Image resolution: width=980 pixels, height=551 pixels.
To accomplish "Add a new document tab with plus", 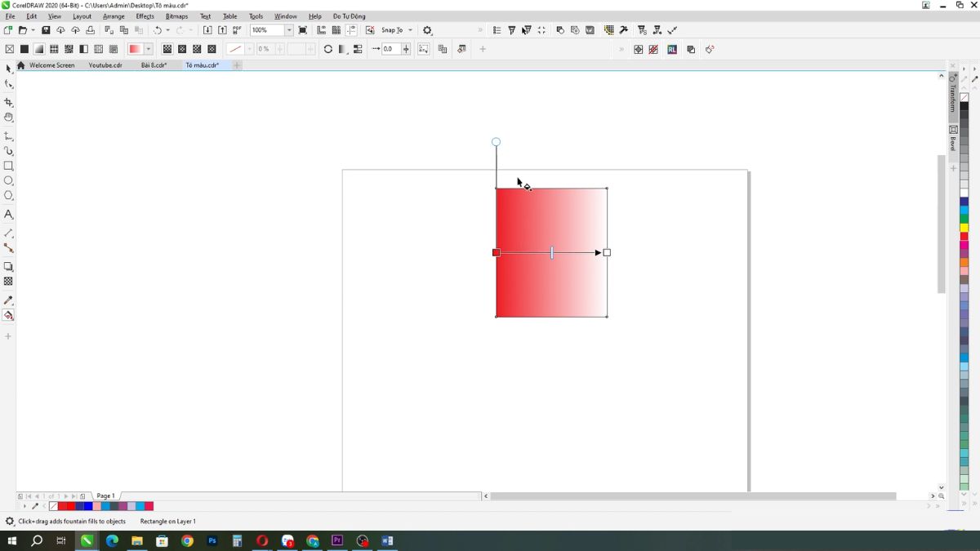I will pos(237,65).
